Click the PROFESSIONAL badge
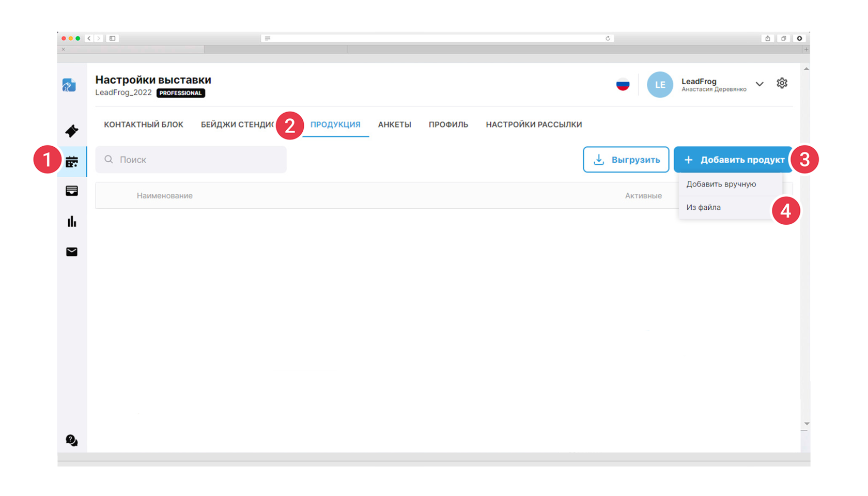868x496 pixels. [x=181, y=93]
